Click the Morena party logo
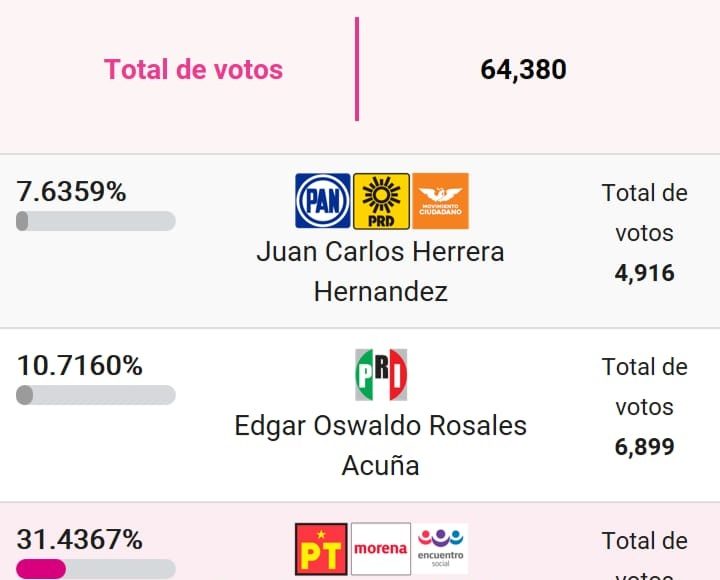 381,549
